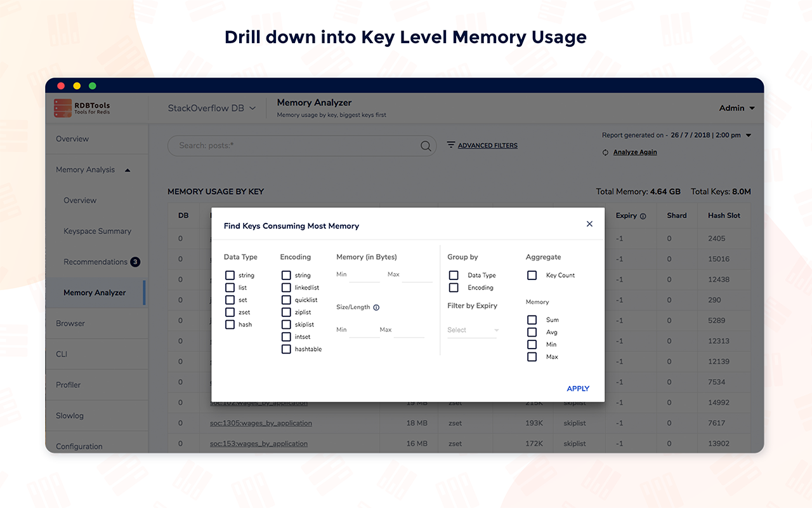Select Slowlog from the sidebar
Screen dimensions: 812x508
[69, 415]
